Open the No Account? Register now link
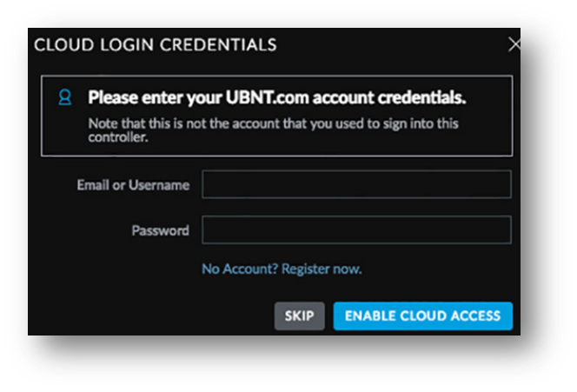Screen dimensions: 577x392 coord(282,269)
